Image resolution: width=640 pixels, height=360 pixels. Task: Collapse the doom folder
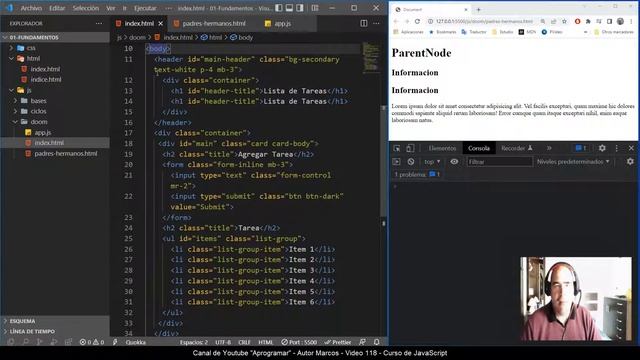[55, 122]
